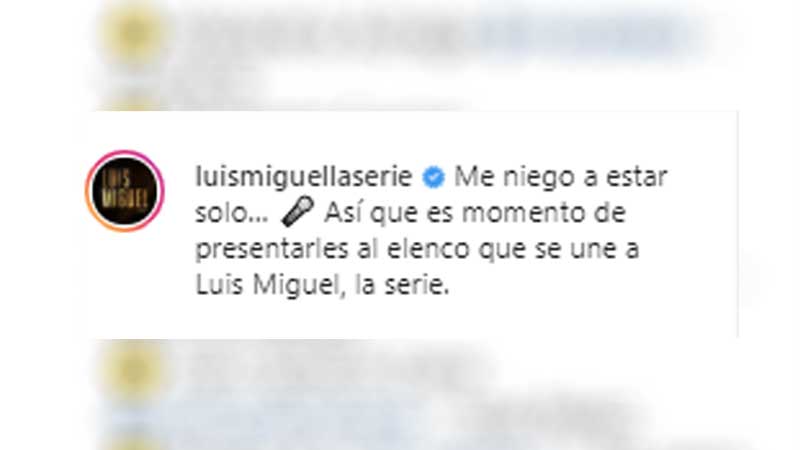Viewport: 800px width, 450px height.
Task: Open the luismiguellaserie profile picture
Action: tap(125, 191)
